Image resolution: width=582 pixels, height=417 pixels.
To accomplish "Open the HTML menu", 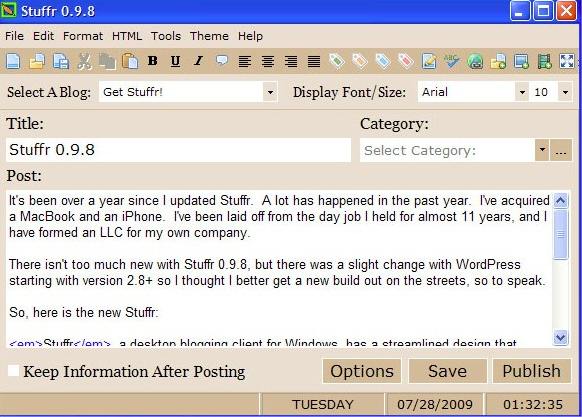I will click(127, 36).
